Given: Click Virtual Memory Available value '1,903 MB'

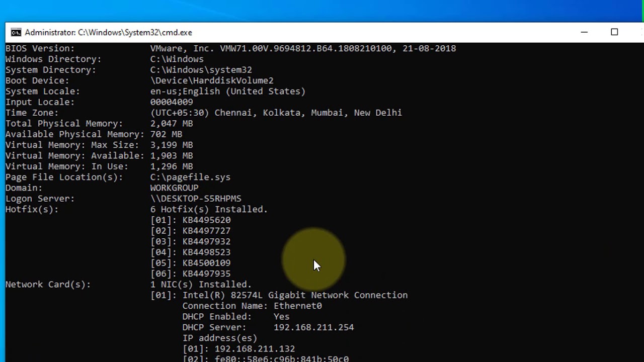Looking at the screenshot, I should (x=171, y=156).
